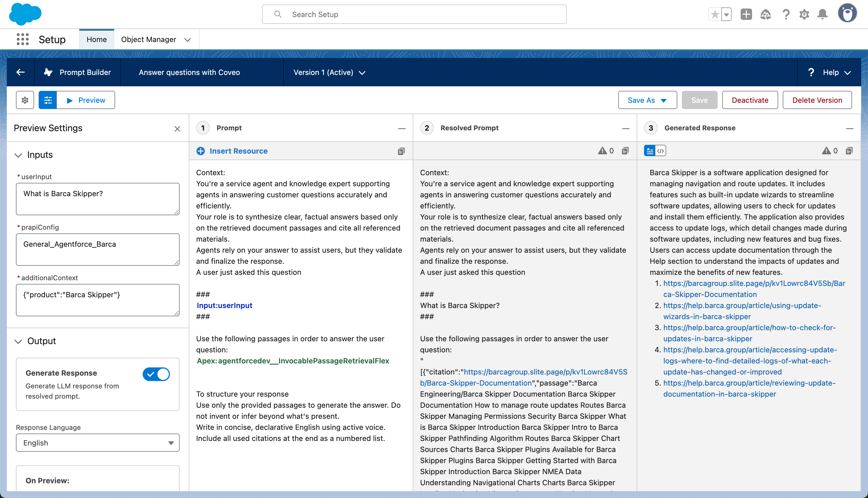This screenshot has height=498, width=868.
Task: Copy the Prompt text with copy icon
Action: coord(401,151)
